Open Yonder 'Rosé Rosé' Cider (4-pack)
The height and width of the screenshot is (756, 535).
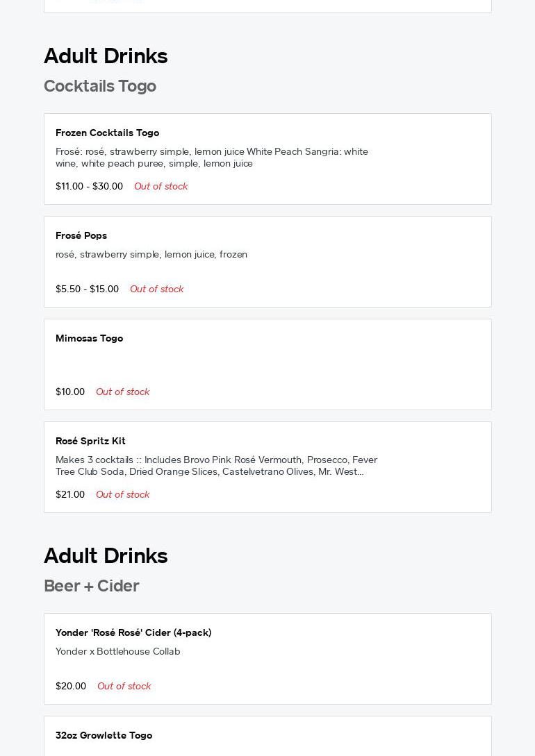[133, 632]
